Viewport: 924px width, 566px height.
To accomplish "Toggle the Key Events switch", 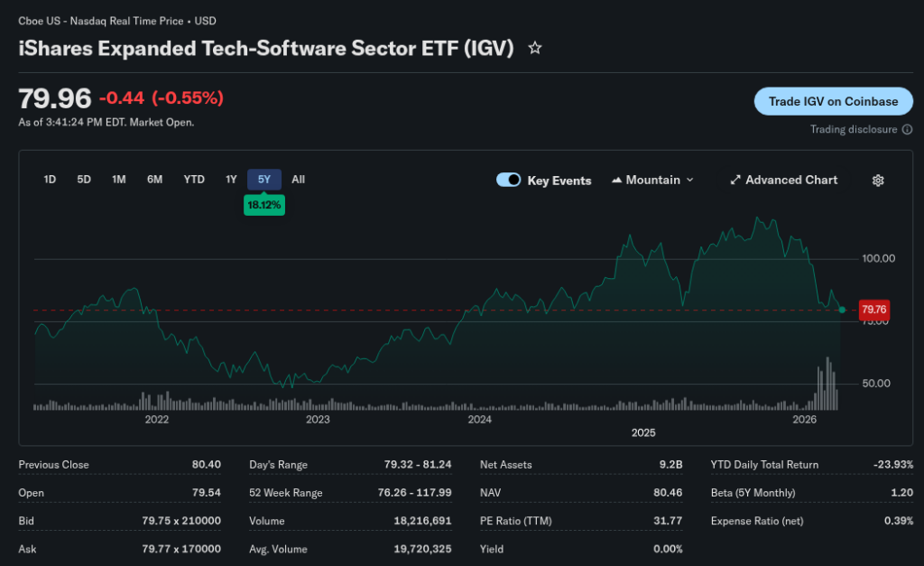I will coord(509,181).
